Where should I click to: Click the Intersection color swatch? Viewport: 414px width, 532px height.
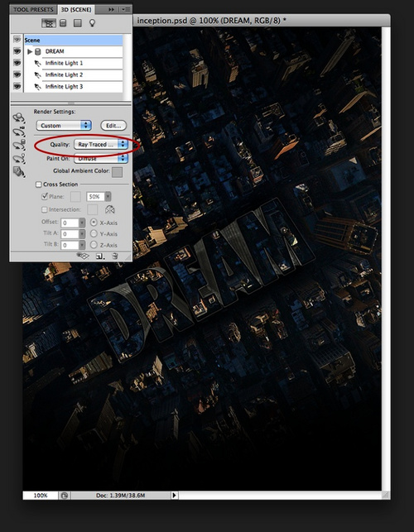click(93, 209)
